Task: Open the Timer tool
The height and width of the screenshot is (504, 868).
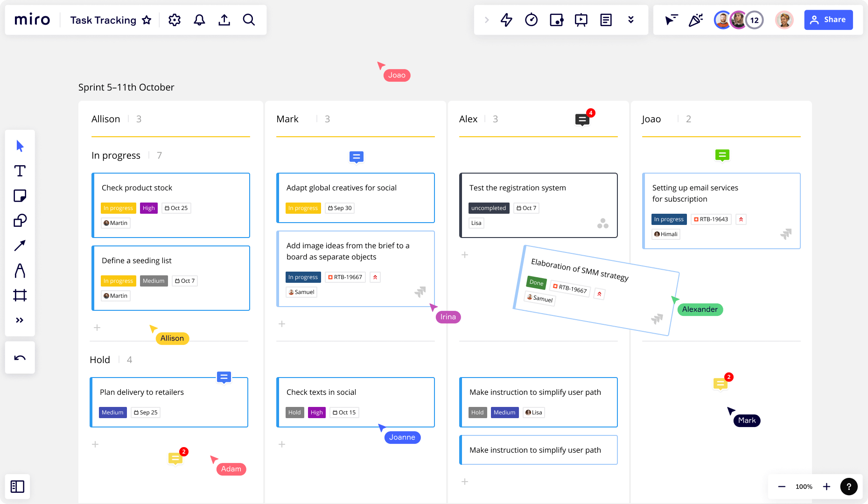Action: tap(531, 20)
